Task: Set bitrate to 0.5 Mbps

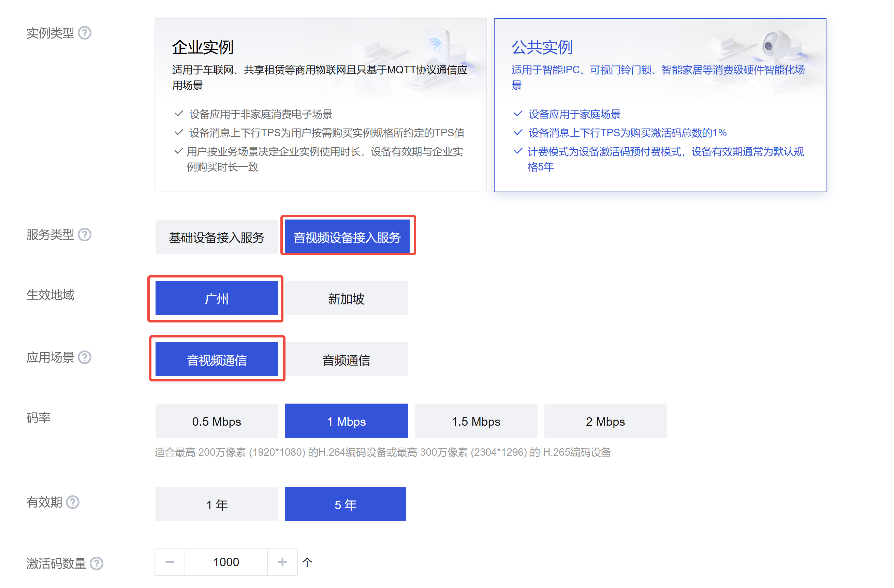Action: point(216,421)
